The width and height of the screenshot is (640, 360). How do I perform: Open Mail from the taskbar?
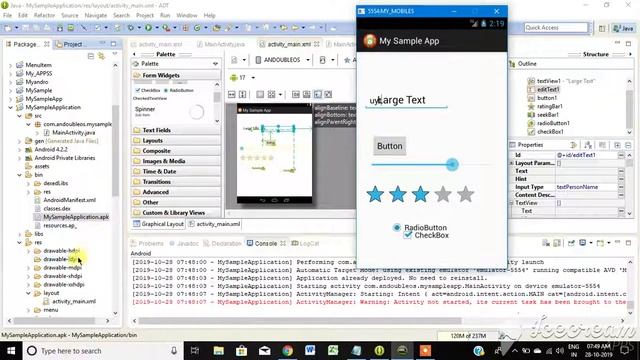pos(264,351)
